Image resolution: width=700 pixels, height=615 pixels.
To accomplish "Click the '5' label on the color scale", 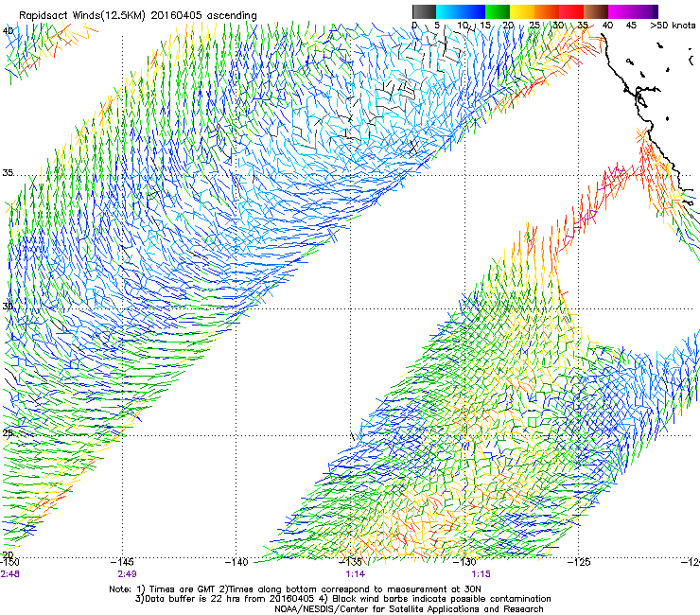I will coord(437,25).
